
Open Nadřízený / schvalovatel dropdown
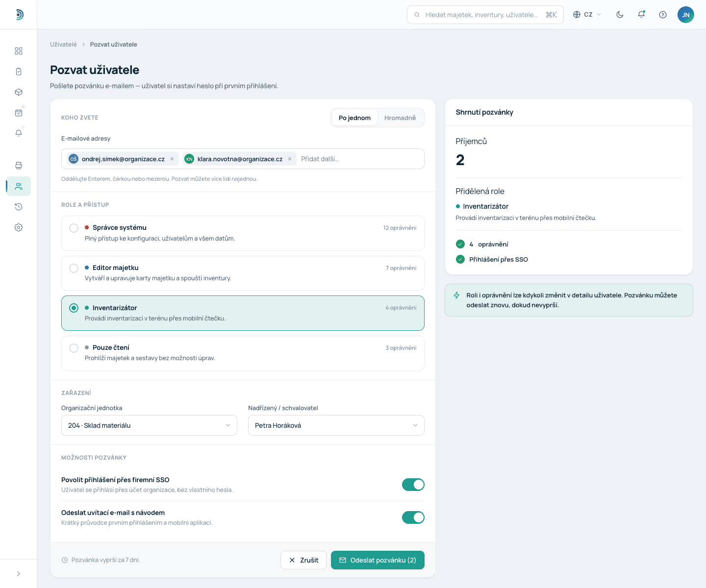(336, 425)
